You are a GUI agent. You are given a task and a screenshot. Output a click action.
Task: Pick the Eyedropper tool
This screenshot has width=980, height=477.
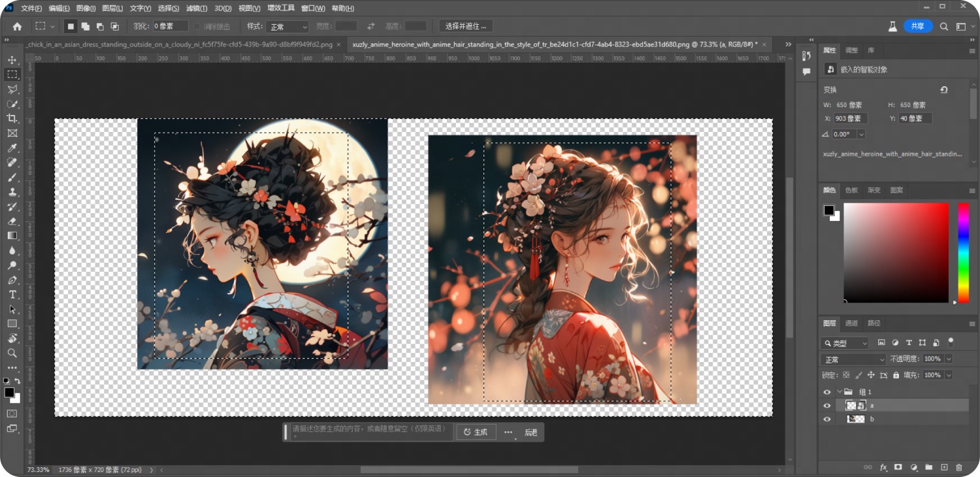tap(12, 148)
